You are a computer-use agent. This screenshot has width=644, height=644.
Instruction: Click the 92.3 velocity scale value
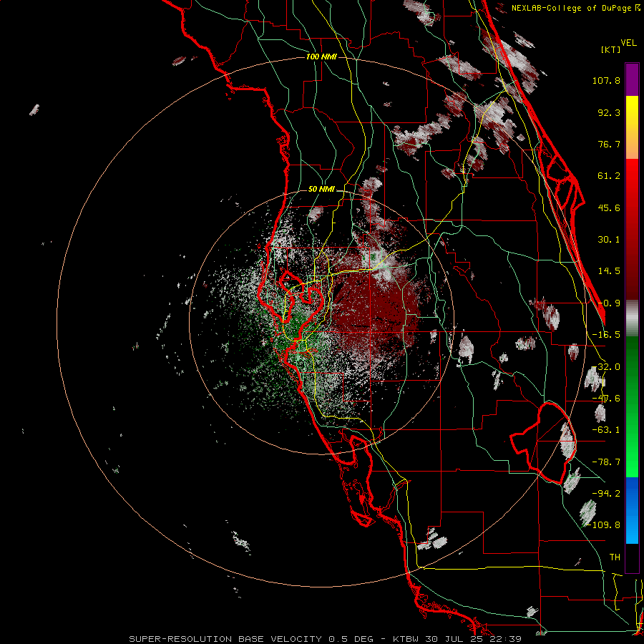tap(609, 112)
